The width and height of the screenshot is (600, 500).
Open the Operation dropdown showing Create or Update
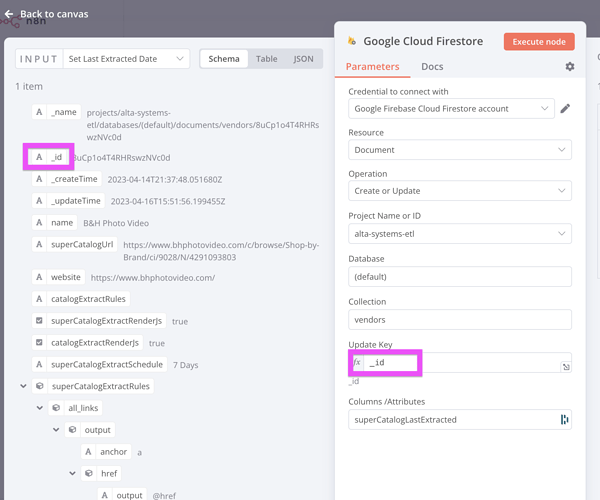(460, 192)
